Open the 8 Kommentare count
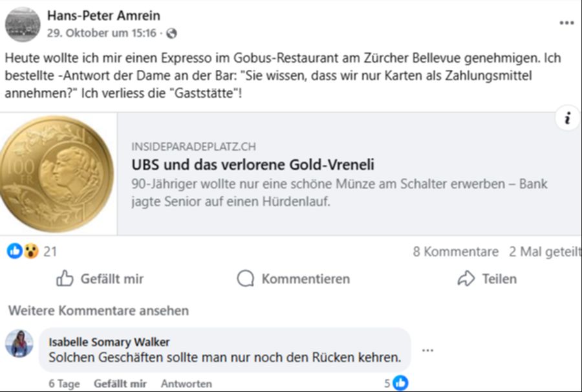This screenshot has height=392, width=582. point(457,252)
